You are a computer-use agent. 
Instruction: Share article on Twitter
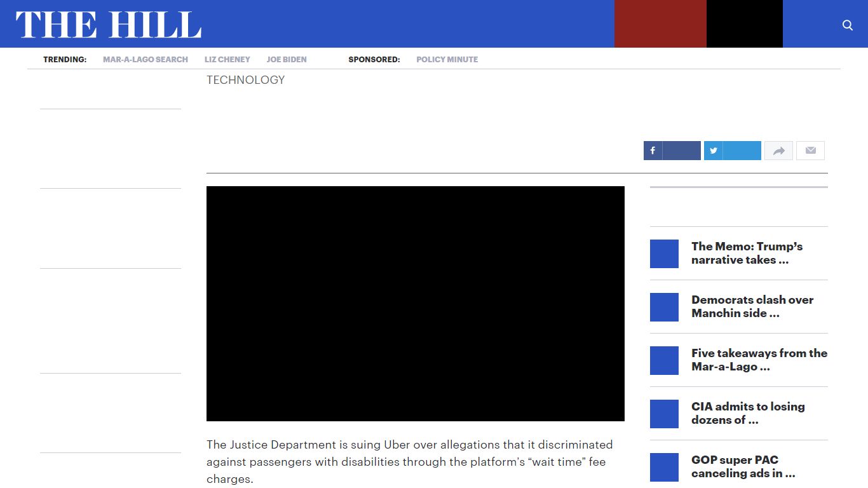click(732, 151)
